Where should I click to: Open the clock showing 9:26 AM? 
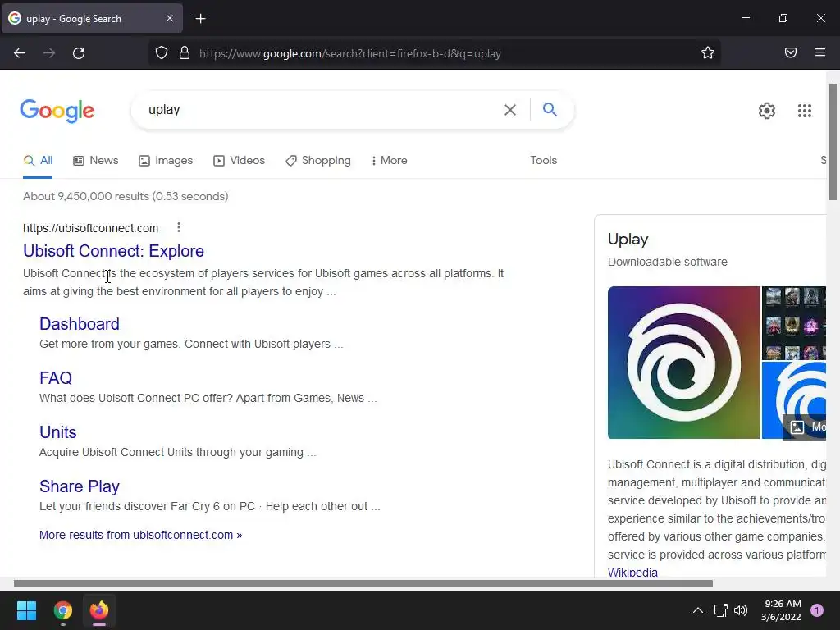click(x=781, y=610)
